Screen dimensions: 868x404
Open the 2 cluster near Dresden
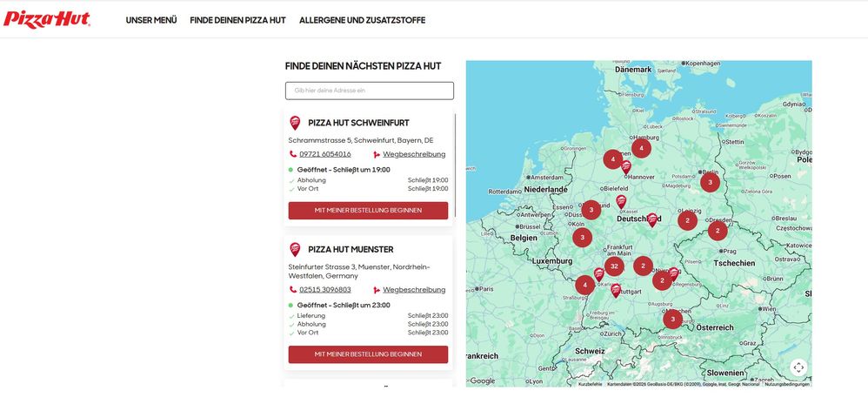point(718,231)
